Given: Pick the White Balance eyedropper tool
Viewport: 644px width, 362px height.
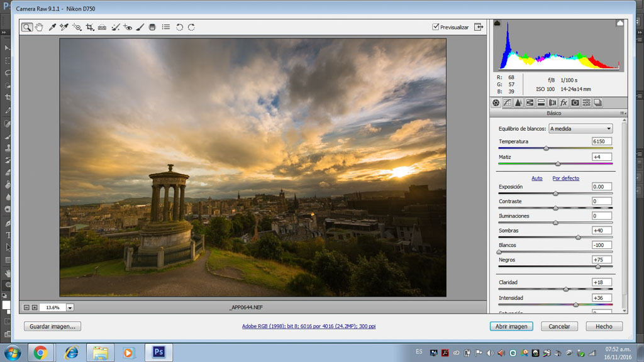Looking at the screenshot, I should [x=52, y=27].
